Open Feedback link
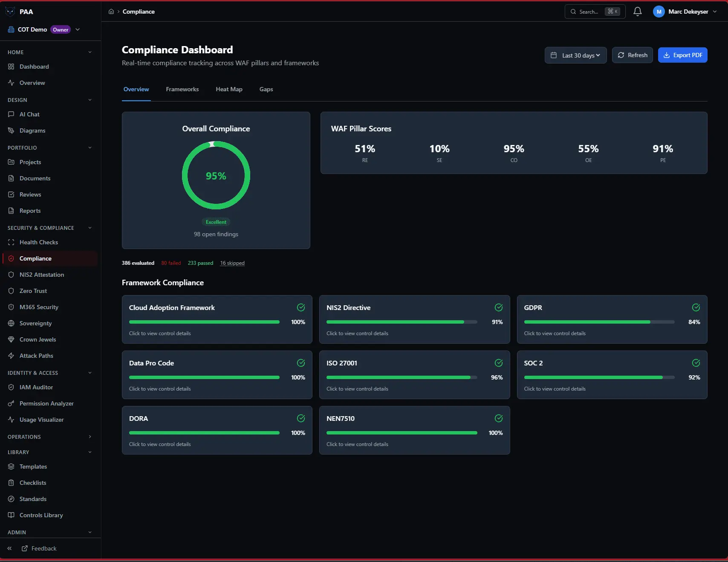 (39, 548)
